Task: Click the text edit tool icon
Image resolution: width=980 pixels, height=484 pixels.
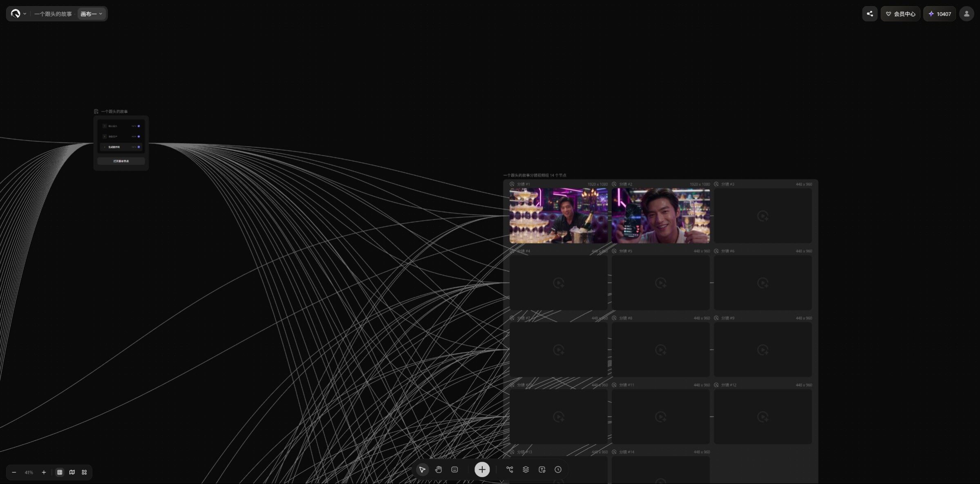Action: click(542, 470)
